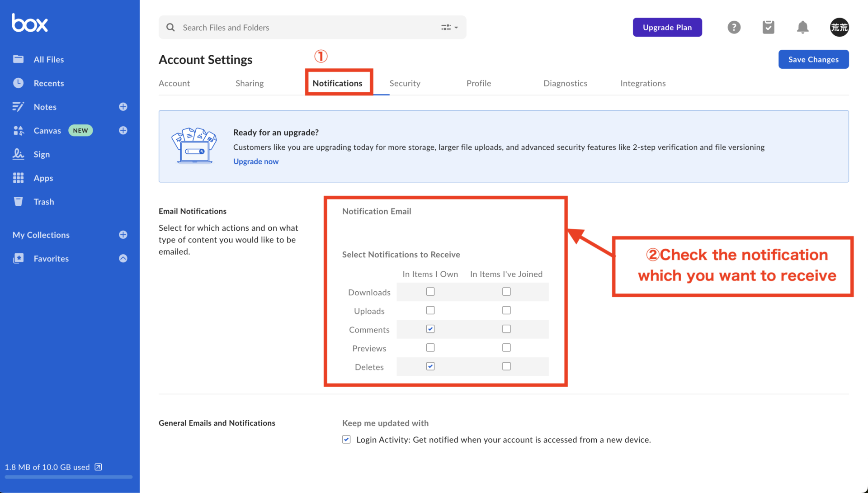Click the storage usage bar at the bottom
This screenshot has width=868, height=493.
click(x=68, y=477)
